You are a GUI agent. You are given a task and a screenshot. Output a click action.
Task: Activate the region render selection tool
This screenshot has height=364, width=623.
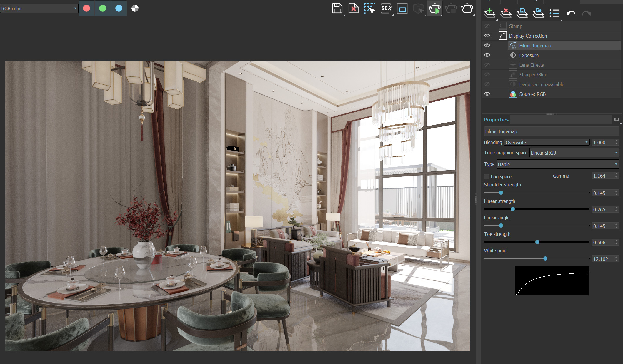pos(369,9)
